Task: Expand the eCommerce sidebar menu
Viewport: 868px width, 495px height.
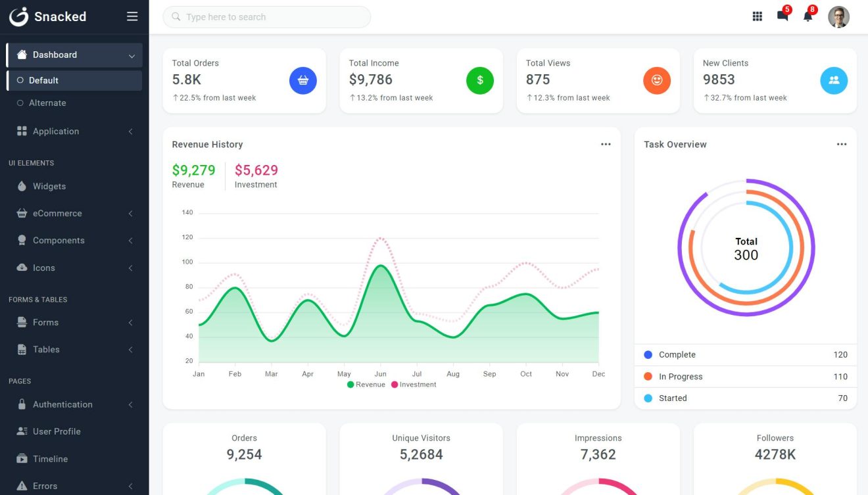Action: click(57, 213)
